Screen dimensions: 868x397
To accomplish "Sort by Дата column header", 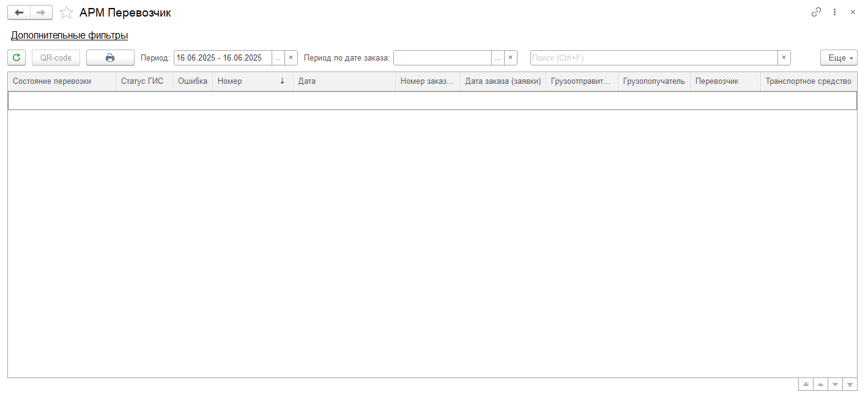I will (x=344, y=81).
